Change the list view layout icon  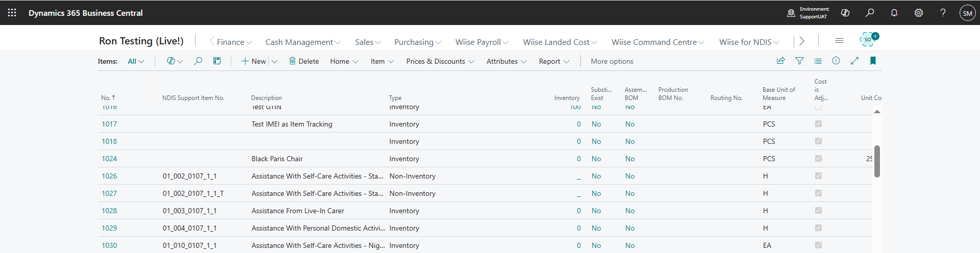click(818, 61)
